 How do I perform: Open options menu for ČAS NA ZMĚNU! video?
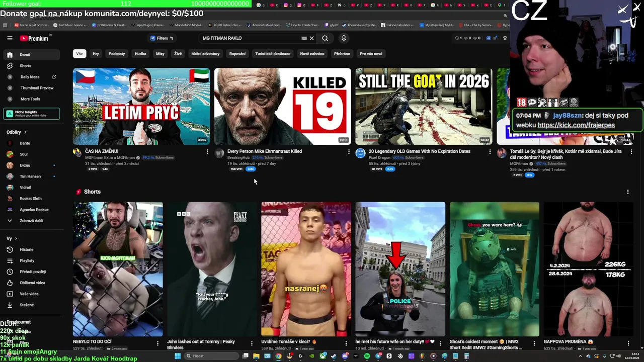(207, 151)
